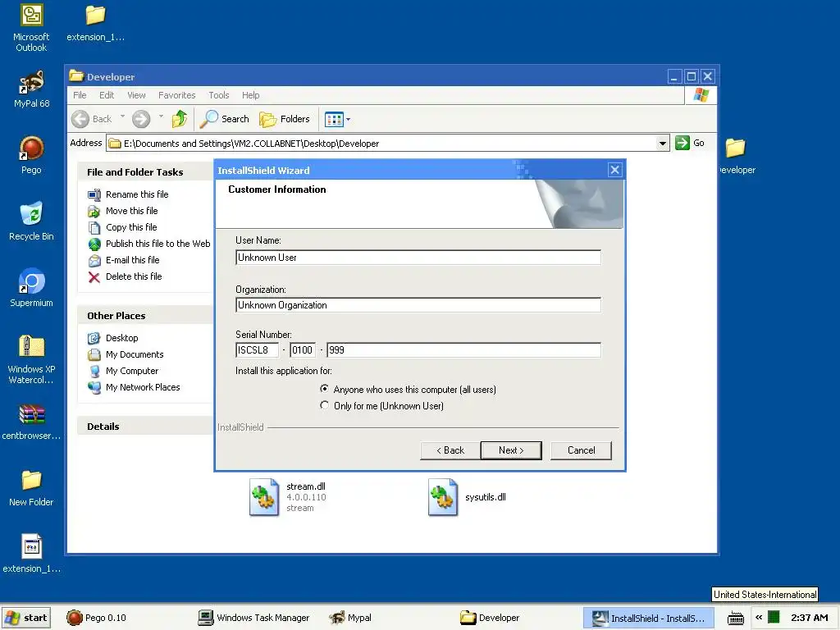
Task: Open the Views dropdown arrow
Action: tap(348, 119)
